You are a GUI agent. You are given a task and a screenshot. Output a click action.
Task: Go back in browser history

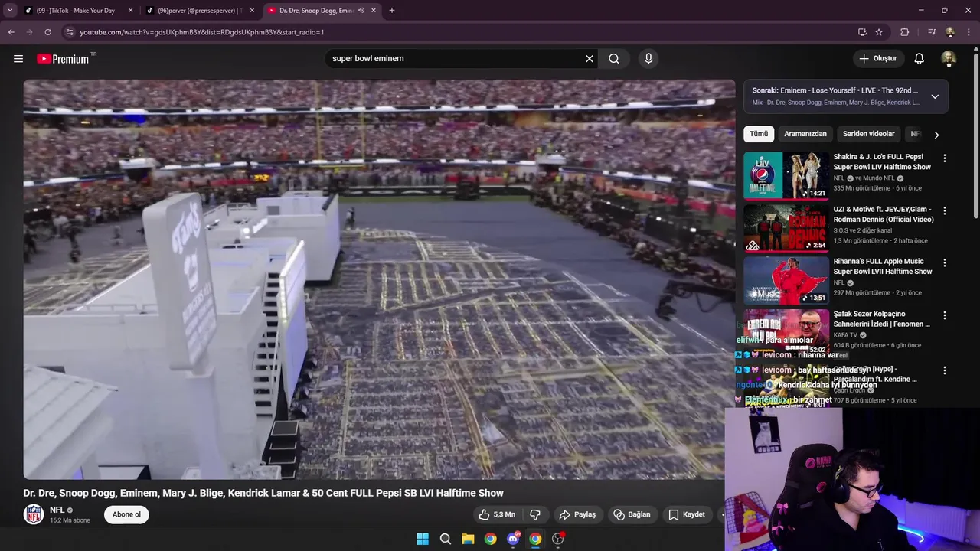click(11, 32)
